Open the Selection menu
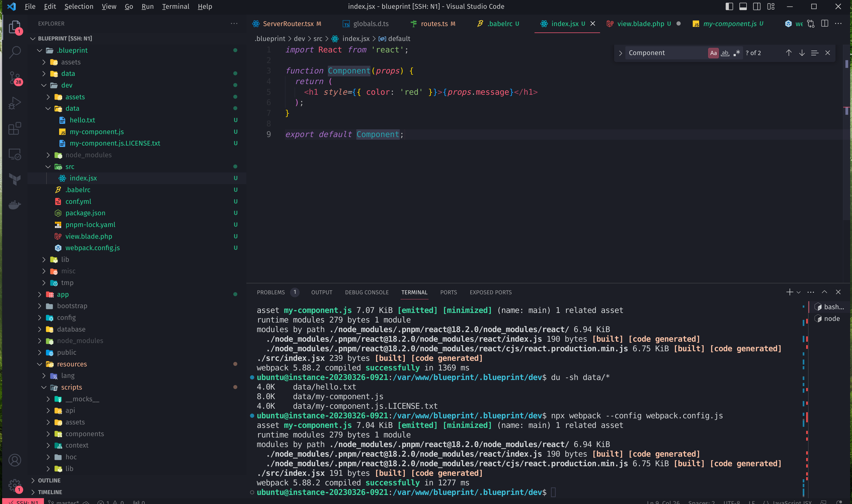The image size is (852, 504). pyautogui.click(x=79, y=6)
